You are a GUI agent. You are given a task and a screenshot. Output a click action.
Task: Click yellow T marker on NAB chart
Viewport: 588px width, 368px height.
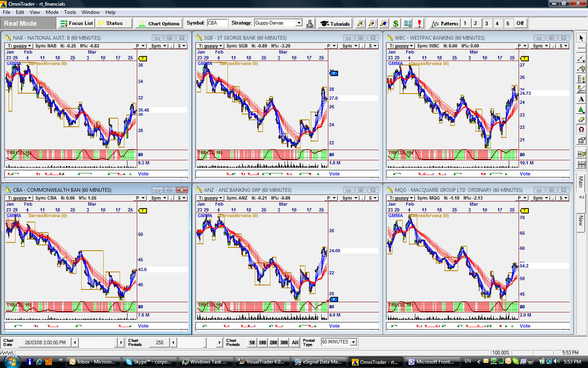[x=142, y=58]
